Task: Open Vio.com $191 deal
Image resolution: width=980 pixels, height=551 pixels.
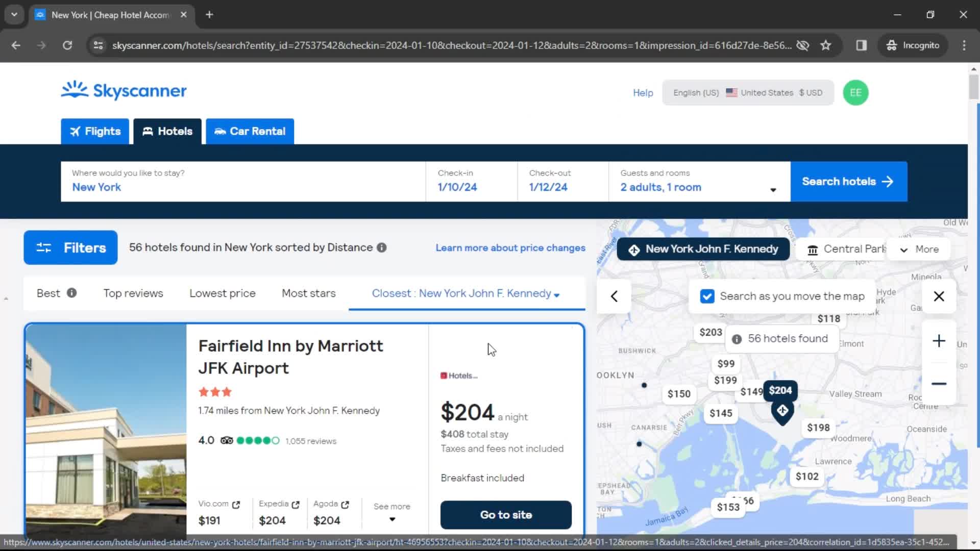Action: (x=219, y=513)
